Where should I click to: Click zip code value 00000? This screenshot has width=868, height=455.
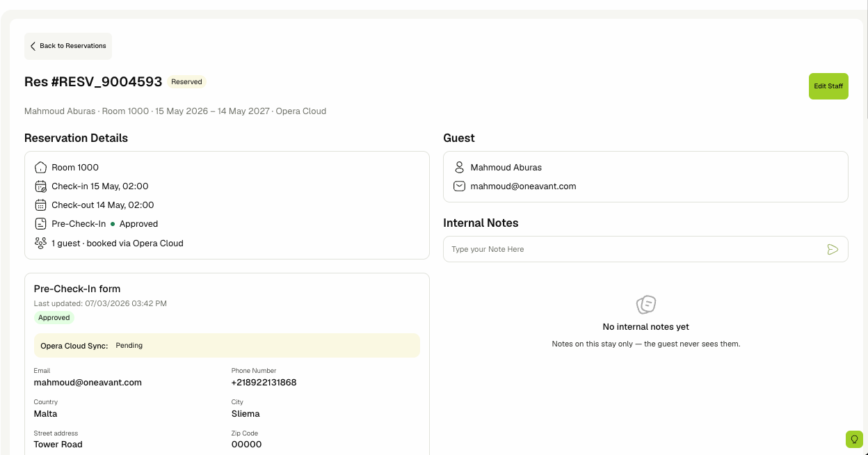[x=247, y=445]
